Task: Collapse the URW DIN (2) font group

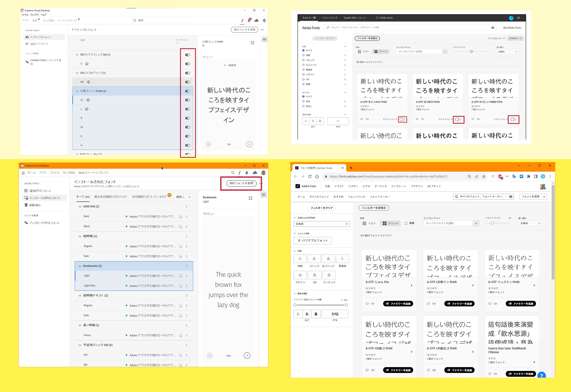Action: point(80,207)
